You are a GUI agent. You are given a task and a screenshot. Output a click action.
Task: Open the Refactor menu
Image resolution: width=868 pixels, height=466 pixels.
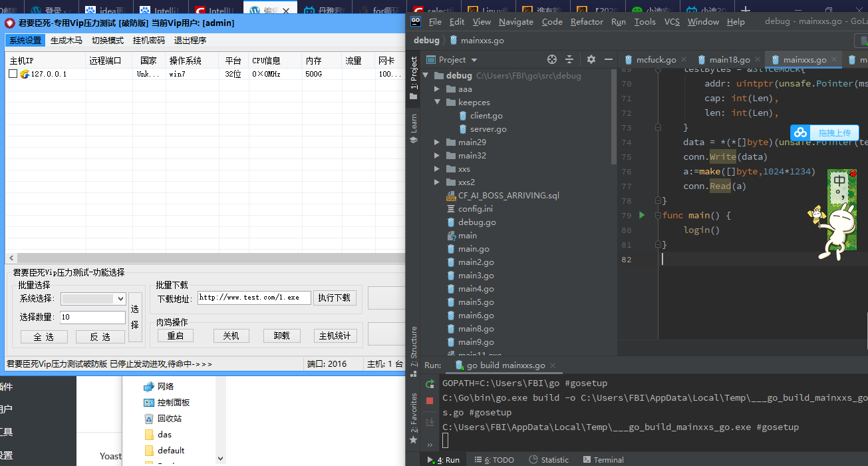click(x=587, y=21)
